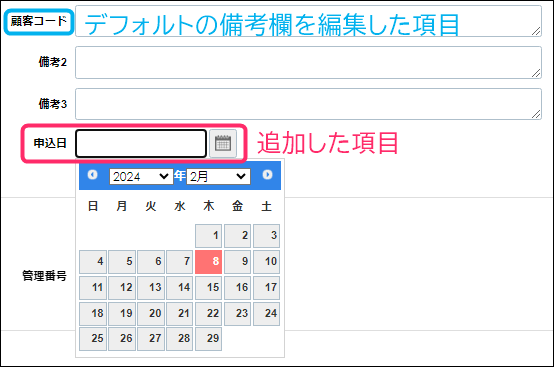Click the 備考3 textarea resize grip
Viewport: 554px width, 367px height.
coord(536,114)
